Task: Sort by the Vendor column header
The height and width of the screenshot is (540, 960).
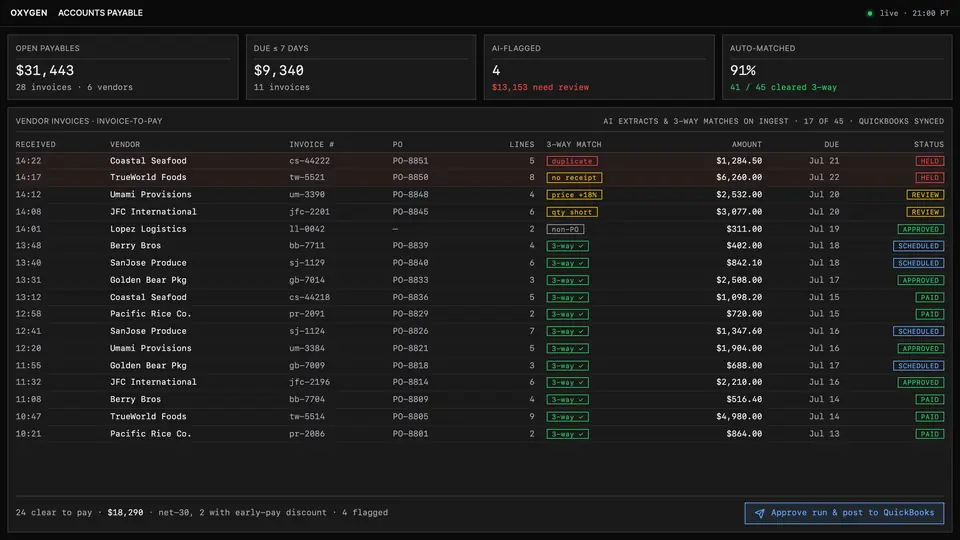Action: click(x=125, y=144)
